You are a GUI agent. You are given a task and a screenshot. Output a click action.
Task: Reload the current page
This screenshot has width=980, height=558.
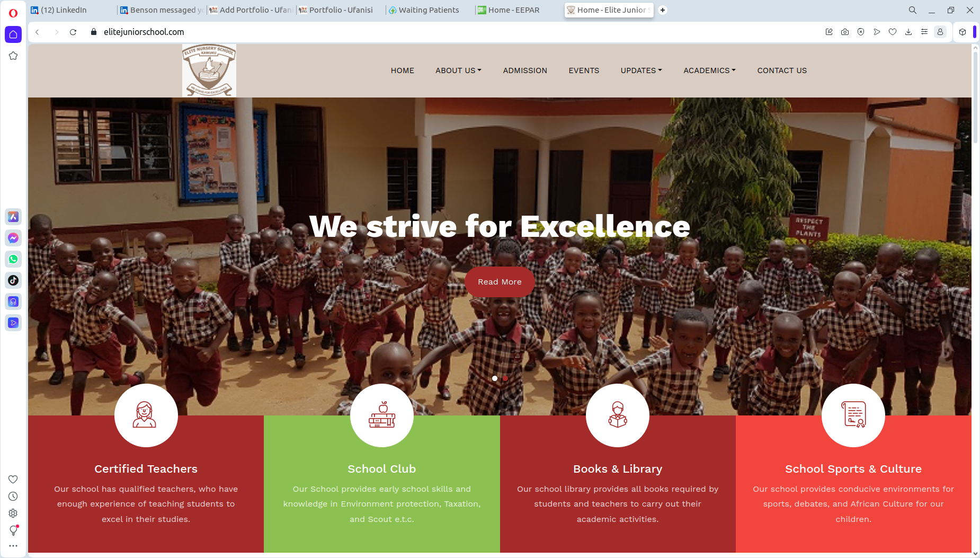(73, 32)
